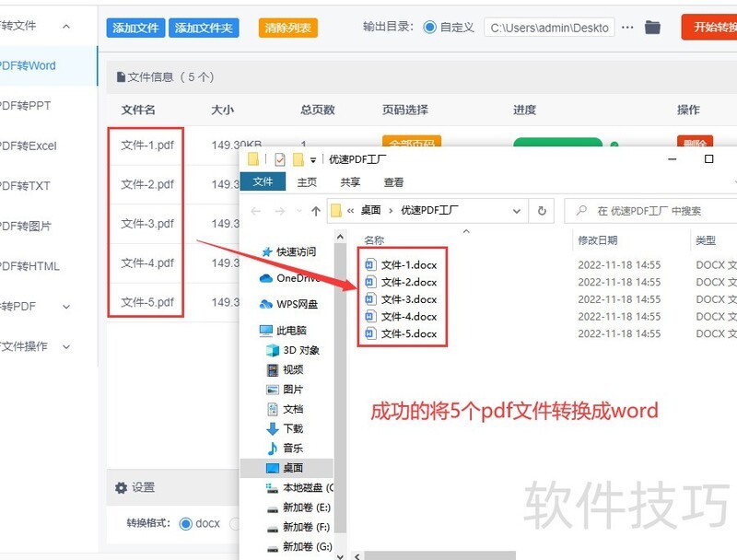Select the docx conversion format radio
737x560 pixels.
click(186, 523)
